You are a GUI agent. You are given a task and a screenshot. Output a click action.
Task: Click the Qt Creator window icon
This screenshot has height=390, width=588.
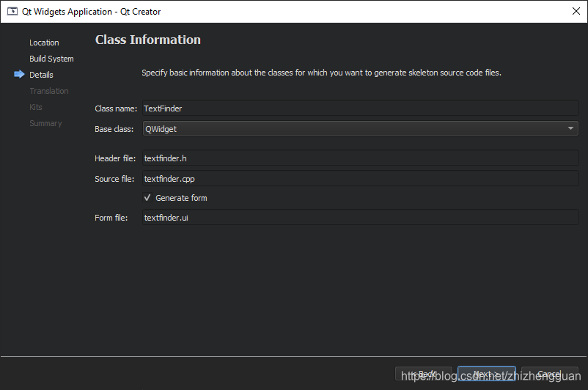(x=12, y=11)
